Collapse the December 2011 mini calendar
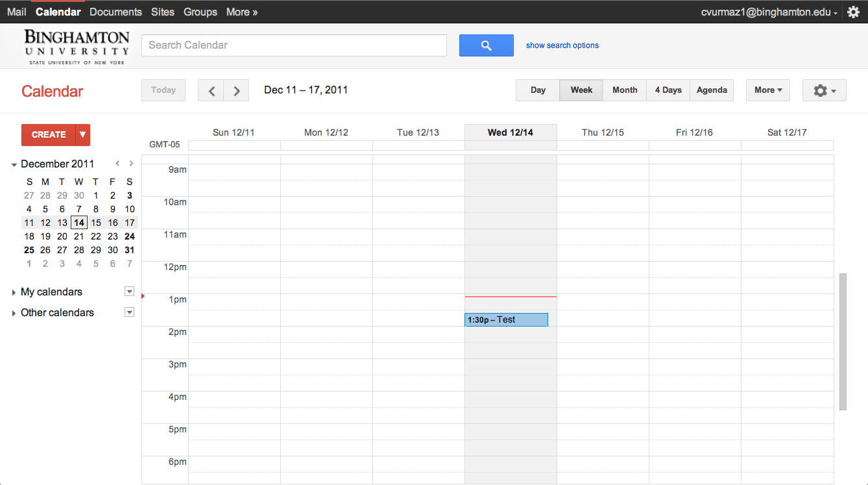 pos(14,165)
